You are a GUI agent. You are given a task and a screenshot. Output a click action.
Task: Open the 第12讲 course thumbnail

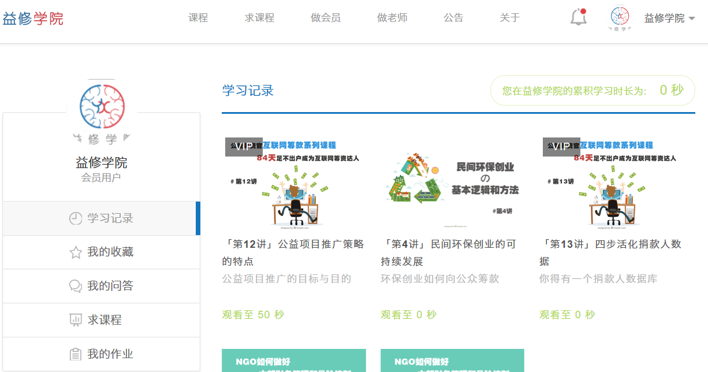(x=294, y=182)
